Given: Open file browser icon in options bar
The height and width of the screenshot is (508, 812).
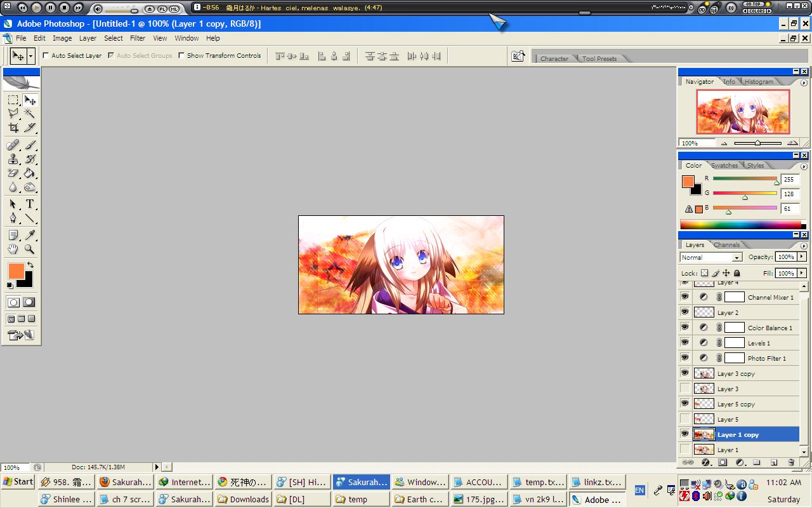Looking at the screenshot, I should 518,56.
